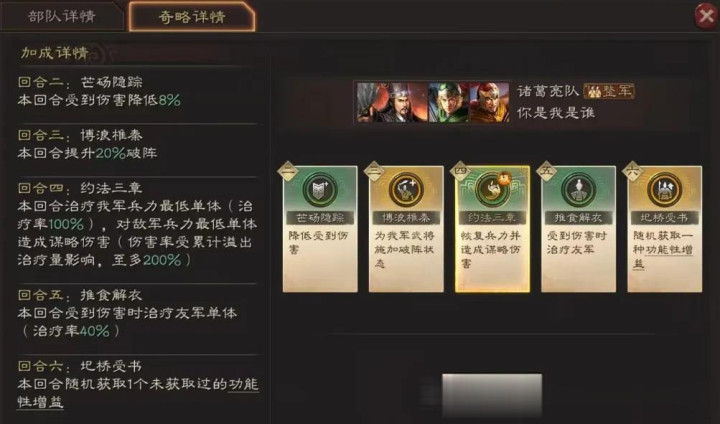Click the round-two diamond badge on first card
720x424 pixels.
[288, 172]
